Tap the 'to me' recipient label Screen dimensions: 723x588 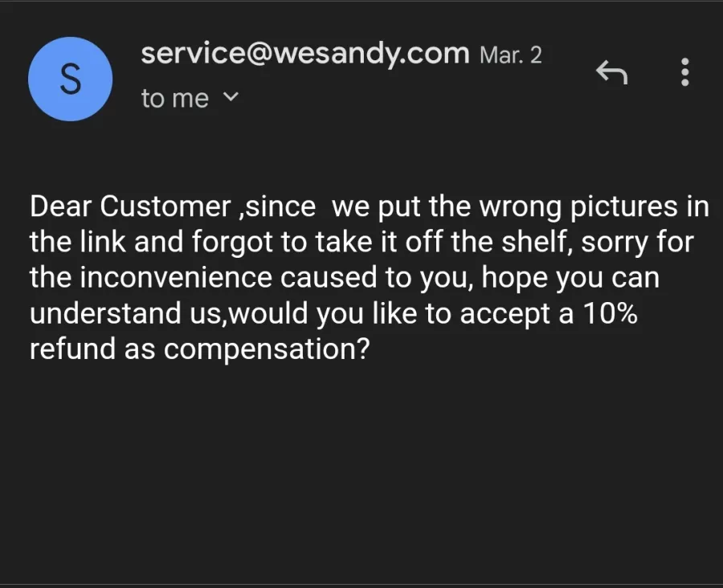pyautogui.click(x=175, y=98)
